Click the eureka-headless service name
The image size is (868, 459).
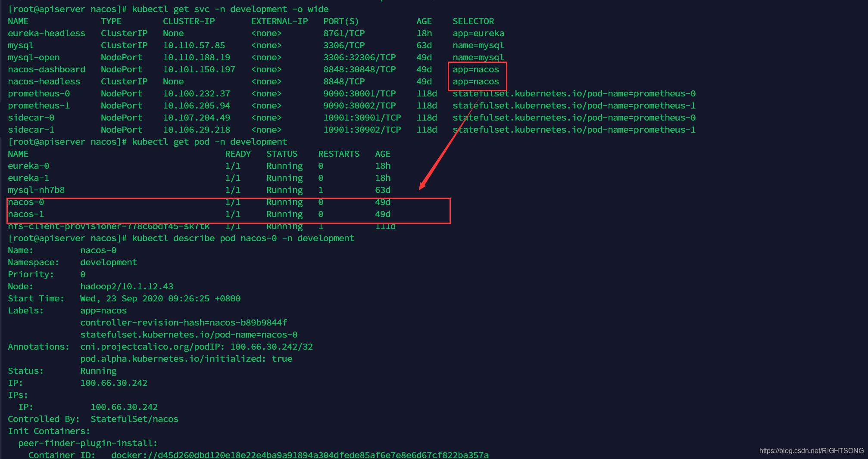pos(47,33)
